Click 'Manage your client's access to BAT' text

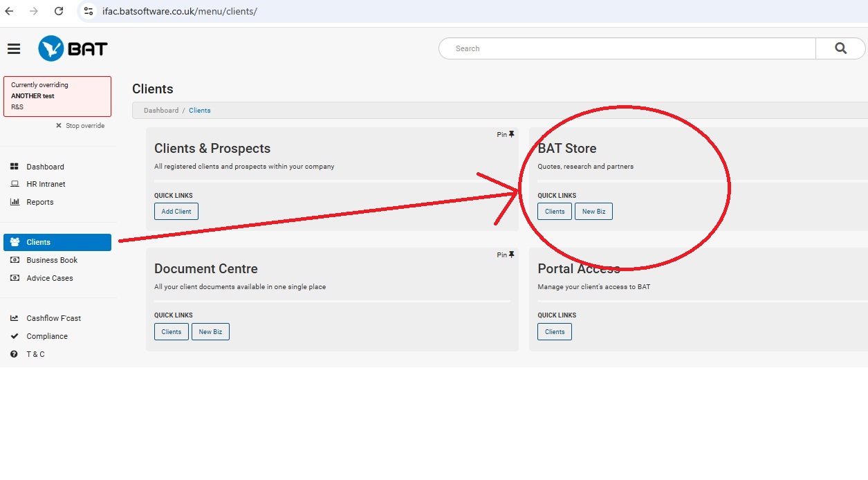pyautogui.click(x=594, y=287)
